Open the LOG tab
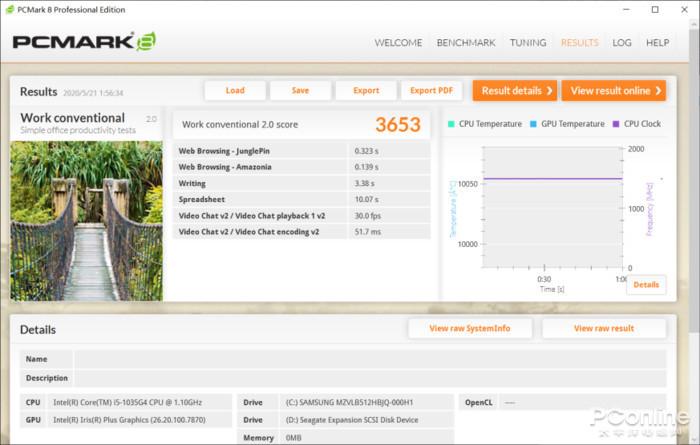The height and width of the screenshot is (445, 700). 621,43
